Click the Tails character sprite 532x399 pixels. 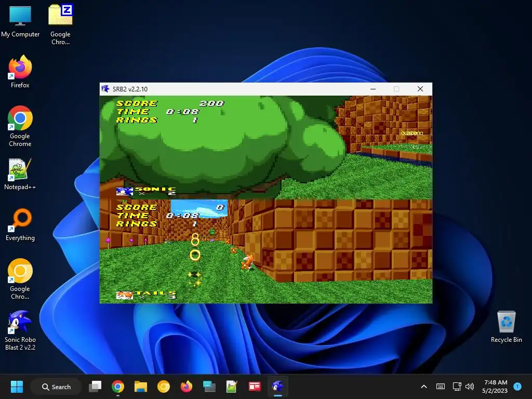(247, 263)
